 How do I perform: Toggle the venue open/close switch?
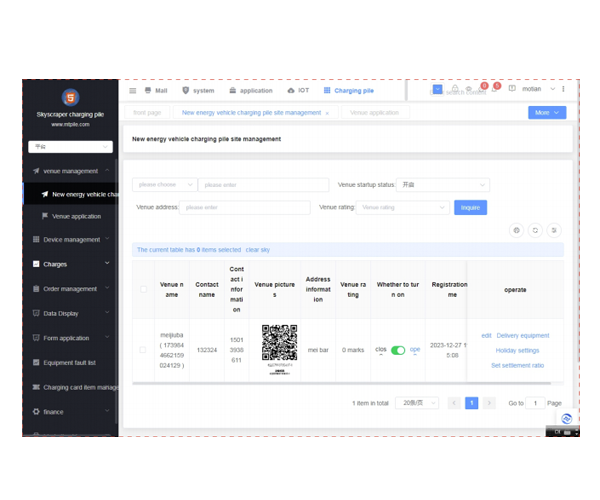pyautogui.click(x=398, y=350)
